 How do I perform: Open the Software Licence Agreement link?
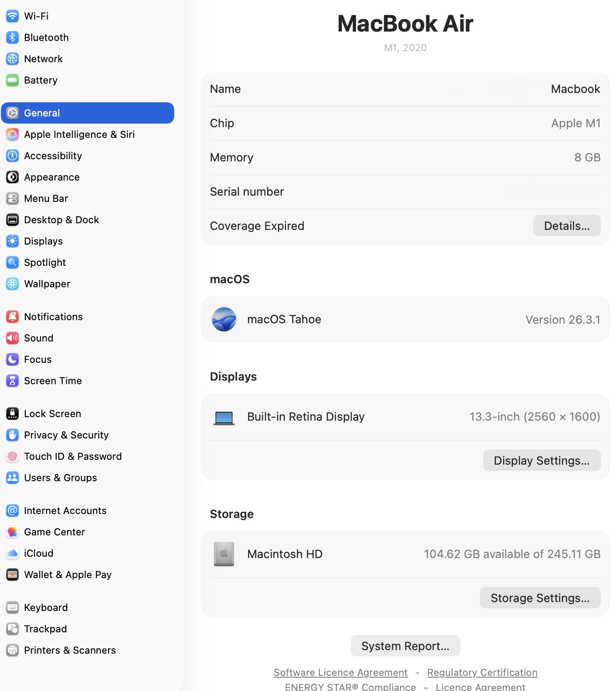tap(340, 672)
